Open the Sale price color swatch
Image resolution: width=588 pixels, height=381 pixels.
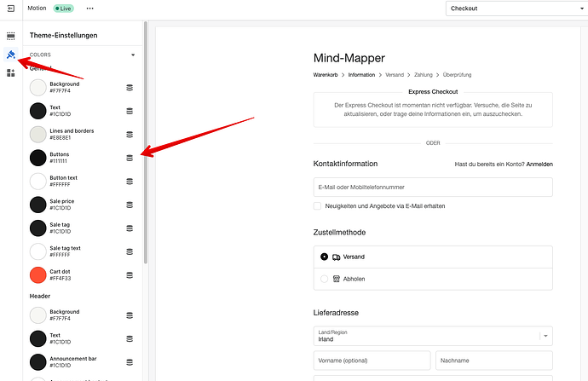click(x=37, y=205)
